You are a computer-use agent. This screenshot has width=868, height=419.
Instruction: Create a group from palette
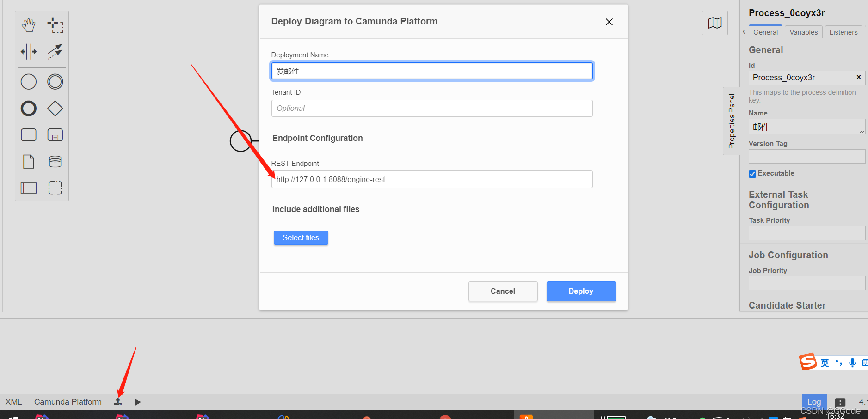[55, 188]
